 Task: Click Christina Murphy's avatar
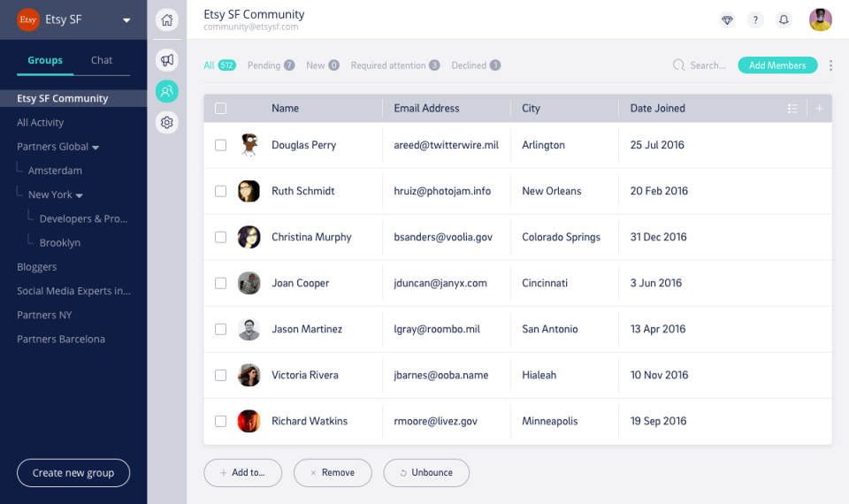249,237
